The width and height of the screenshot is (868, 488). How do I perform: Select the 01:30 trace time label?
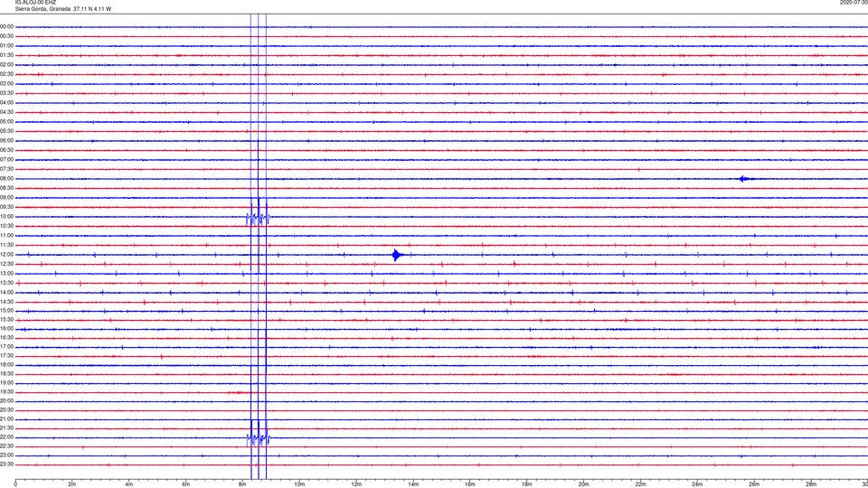click(x=6, y=55)
